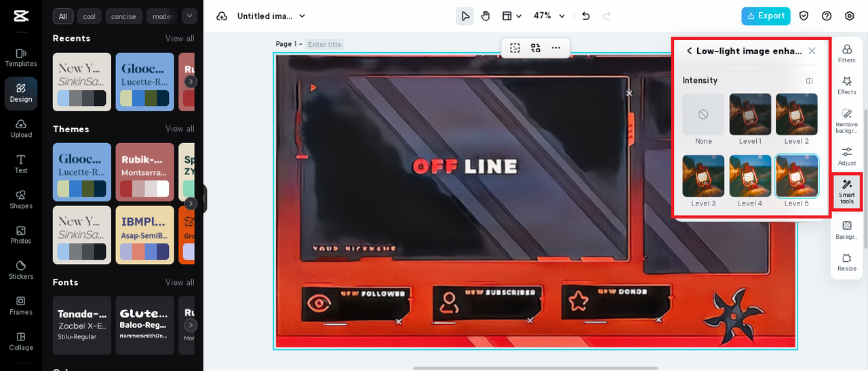The width and height of the screenshot is (868, 371).
Task: Open Background in the right panel
Action: [x=847, y=230]
